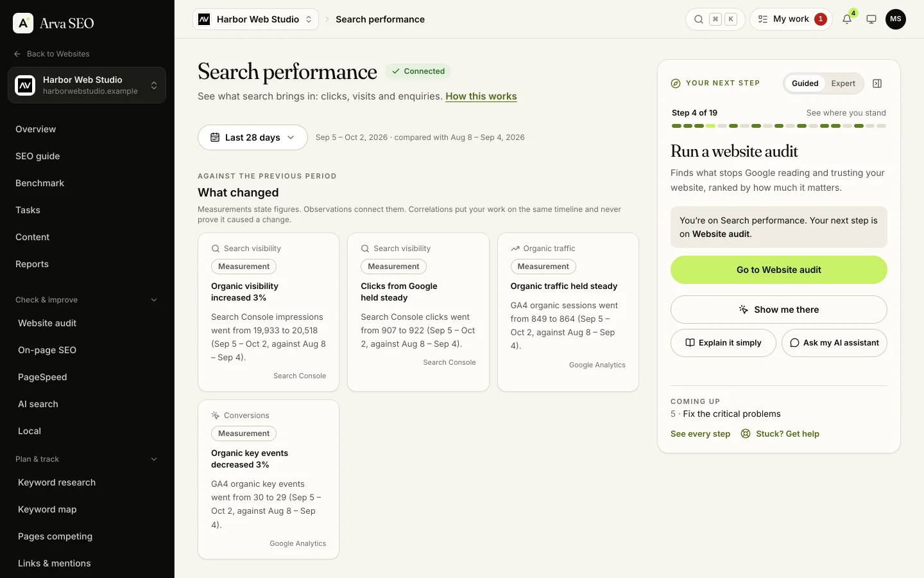Collapse the Plan & track section

154,459
